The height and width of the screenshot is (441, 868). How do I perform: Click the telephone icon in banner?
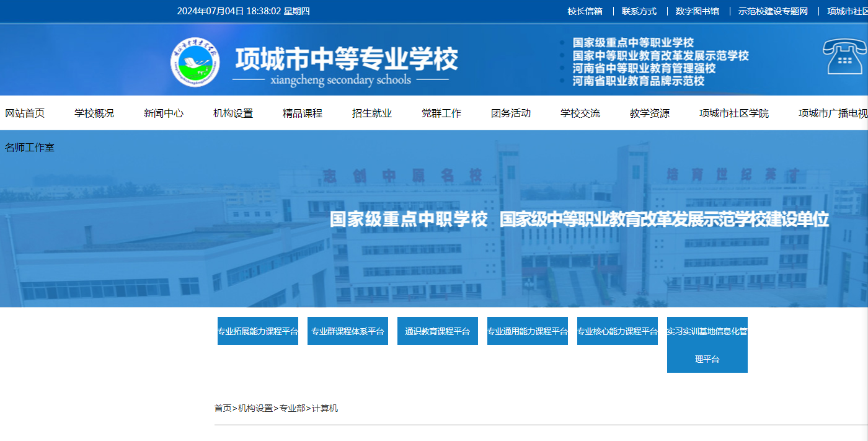(x=844, y=56)
